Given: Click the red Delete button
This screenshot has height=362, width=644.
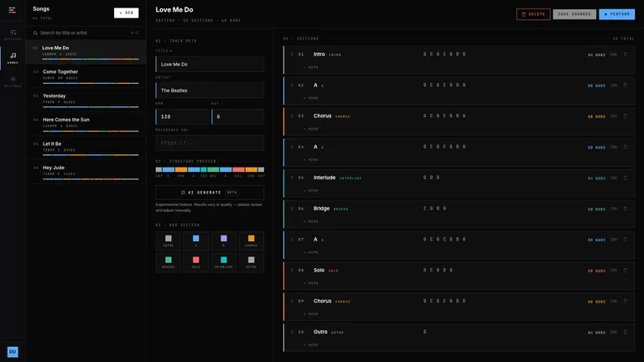Looking at the screenshot, I should [533, 14].
